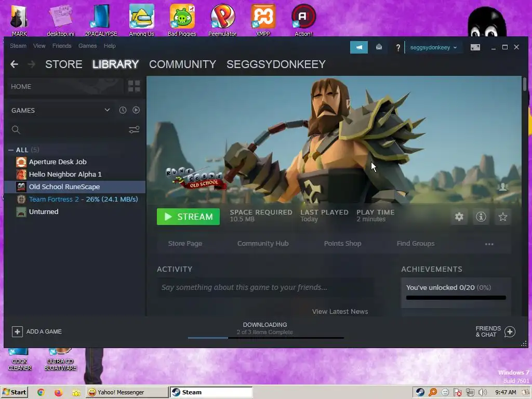
Task: Click the Steam tray icon
Action: click(x=420, y=392)
